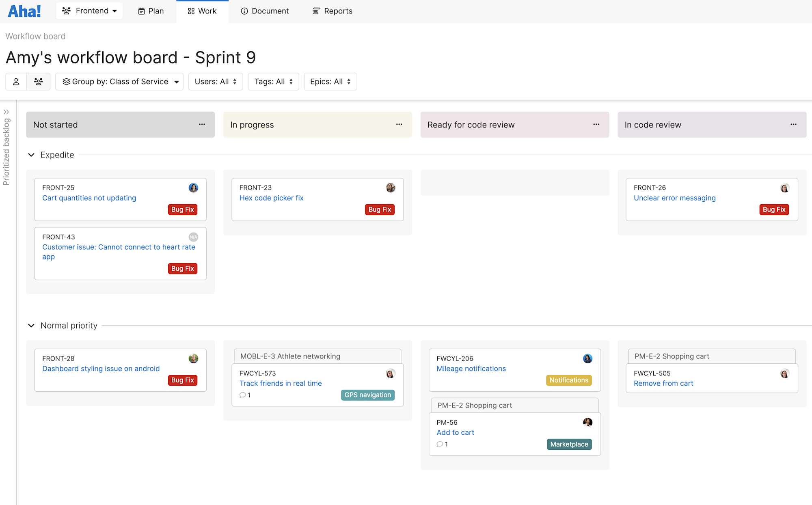This screenshot has height=505, width=812.
Task: Click comment icon on Track friends card
Action: (x=243, y=395)
